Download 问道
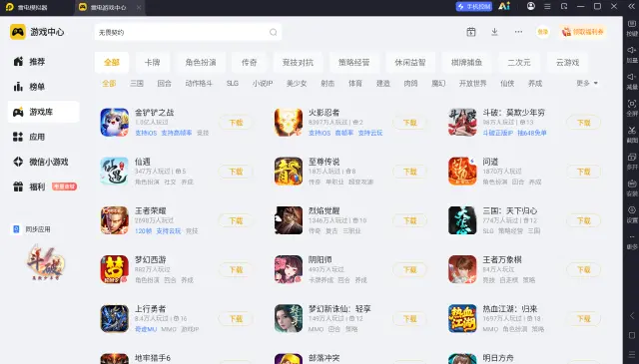 [x=583, y=172]
